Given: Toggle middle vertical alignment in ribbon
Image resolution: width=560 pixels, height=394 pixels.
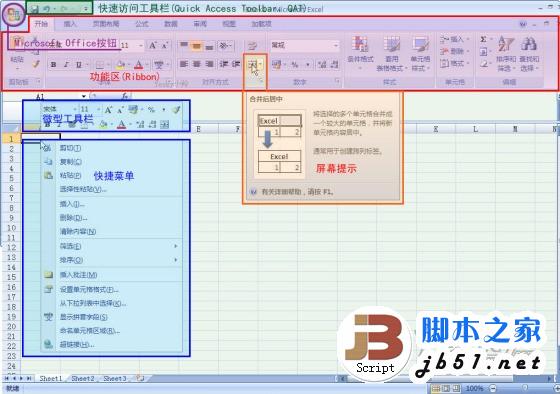Looking at the screenshot, I should pyautogui.click(x=196, y=45).
